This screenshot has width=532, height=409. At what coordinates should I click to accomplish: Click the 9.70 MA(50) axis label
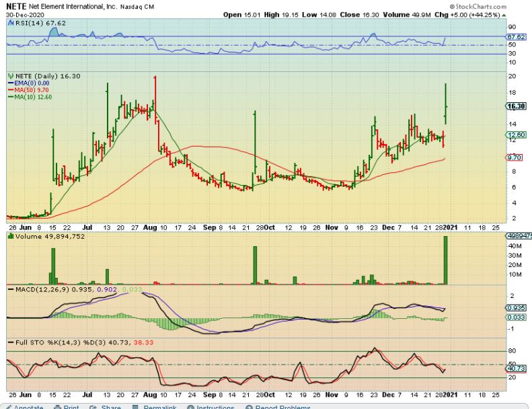(515, 158)
